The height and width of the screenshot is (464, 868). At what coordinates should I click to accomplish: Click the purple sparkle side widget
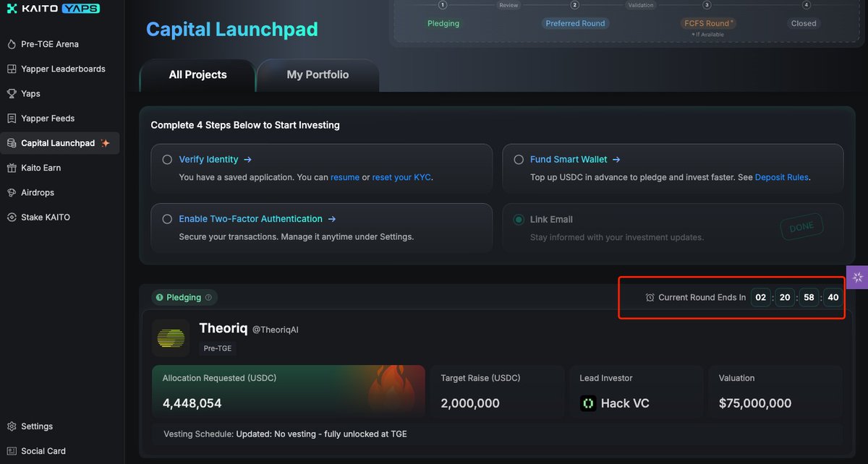click(858, 278)
